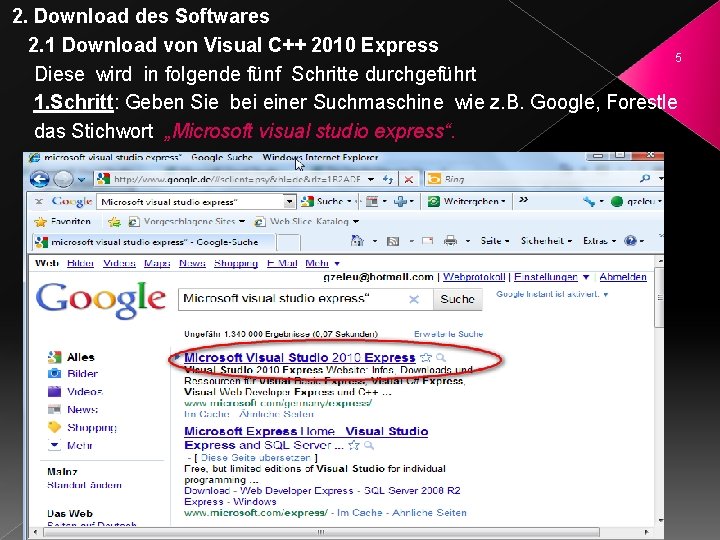Click the Google Toolbar logo

72,201
